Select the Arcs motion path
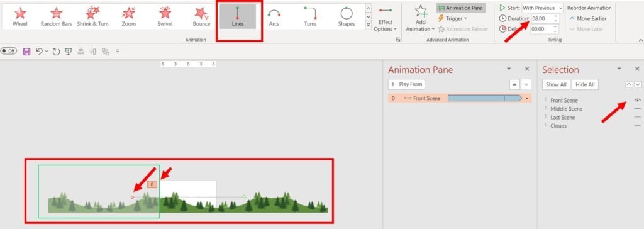This screenshot has height=229, width=644. (274, 17)
